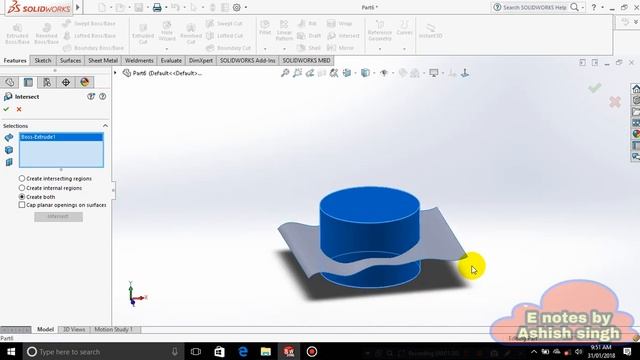The image size is (640, 360).
Task: Open the Motion Study 1 tab
Action: click(113, 329)
